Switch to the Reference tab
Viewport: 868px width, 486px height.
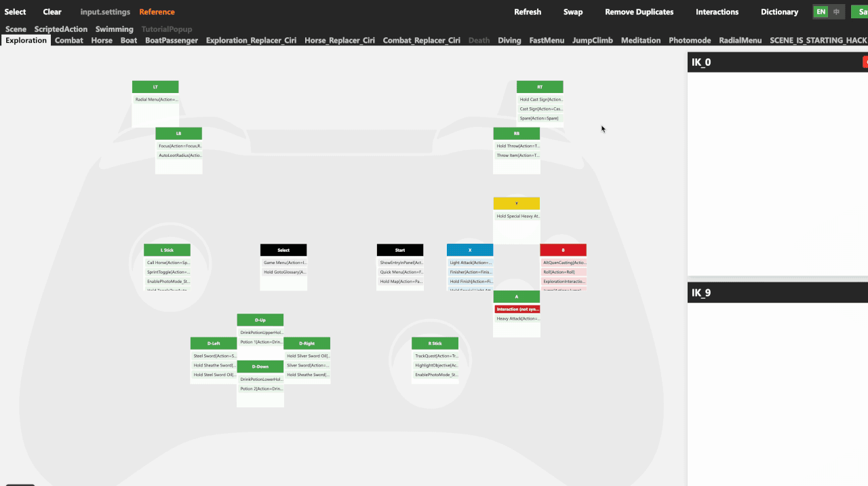(157, 12)
